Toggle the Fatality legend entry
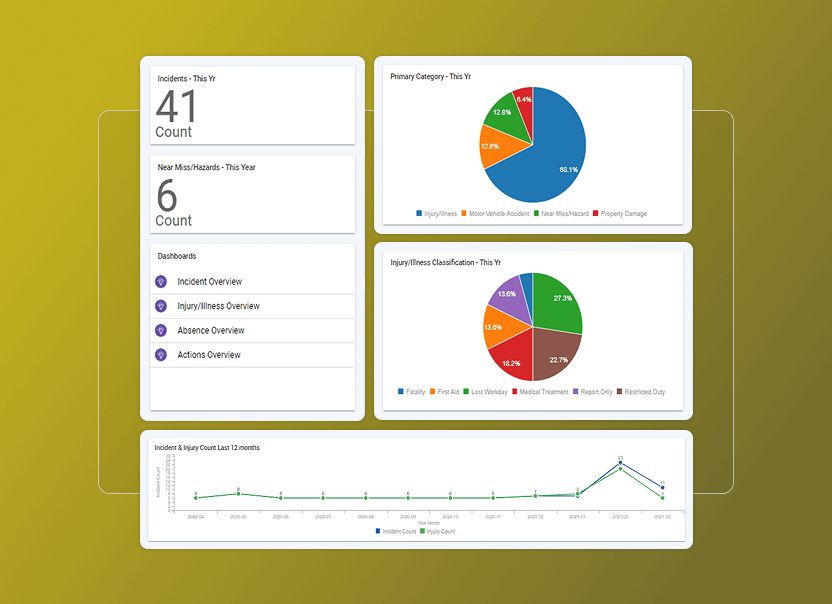This screenshot has width=832, height=604. pyautogui.click(x=410, y=390)
